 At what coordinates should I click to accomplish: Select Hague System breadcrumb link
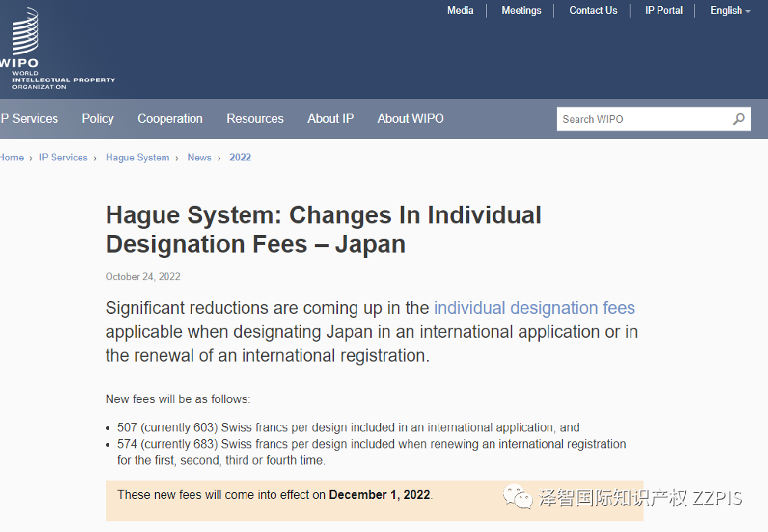[137, 157]
